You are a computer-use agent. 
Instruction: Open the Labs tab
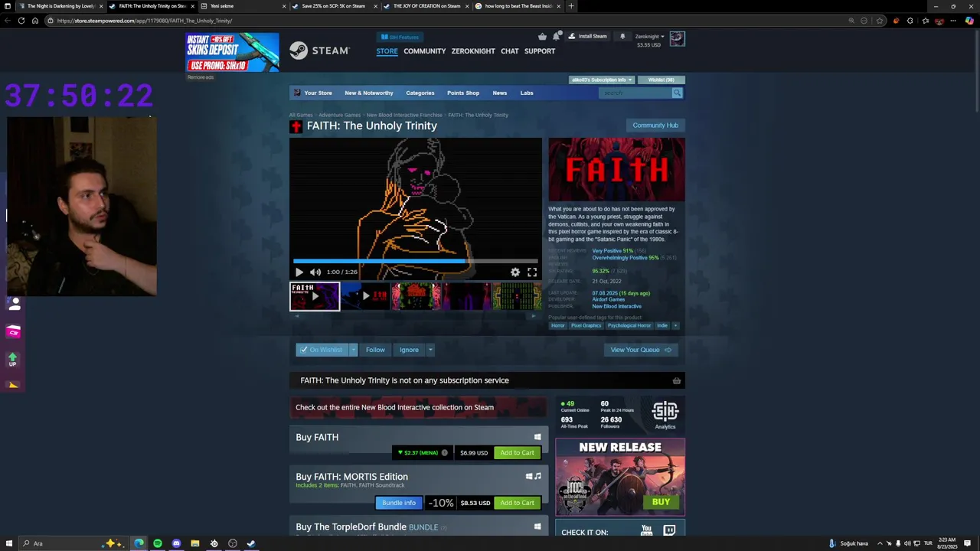point(527,93)
